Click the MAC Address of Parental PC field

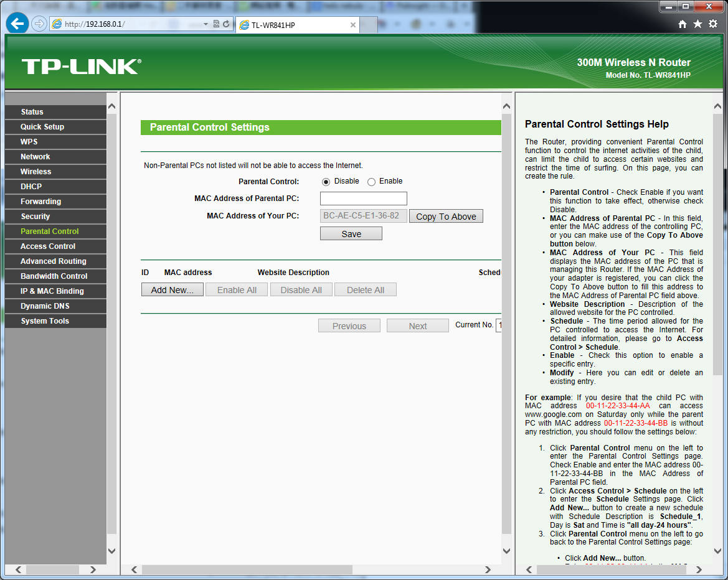(x=364, y=199)
